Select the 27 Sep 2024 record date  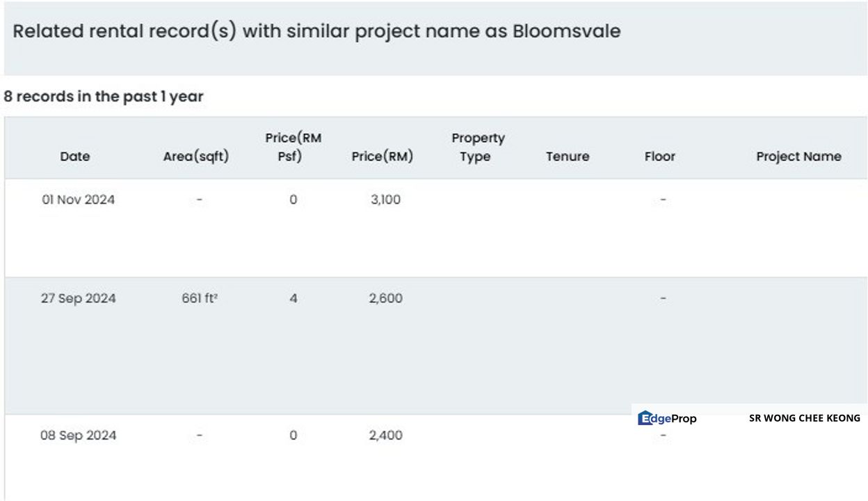[x=78, y=299]
